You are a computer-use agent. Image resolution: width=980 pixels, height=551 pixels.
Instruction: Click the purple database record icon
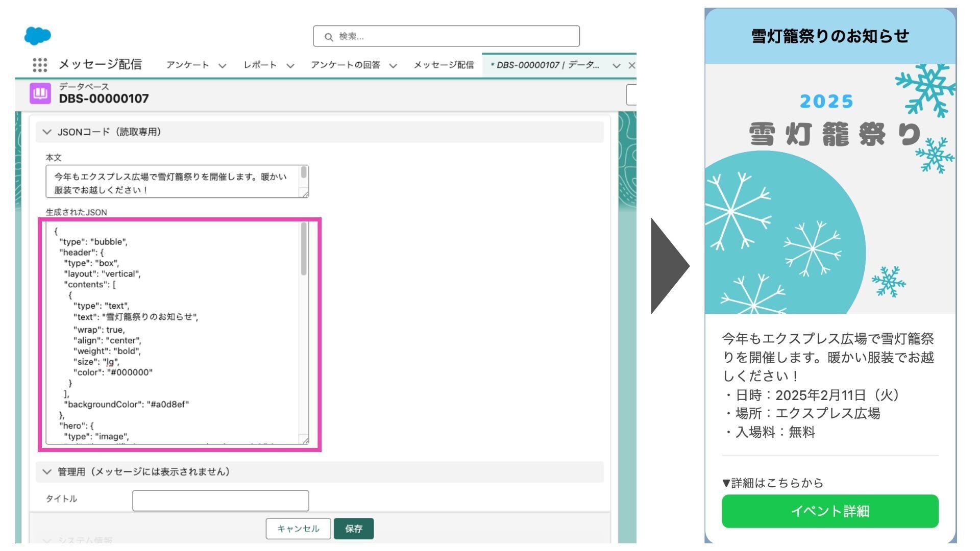point(40,93)
